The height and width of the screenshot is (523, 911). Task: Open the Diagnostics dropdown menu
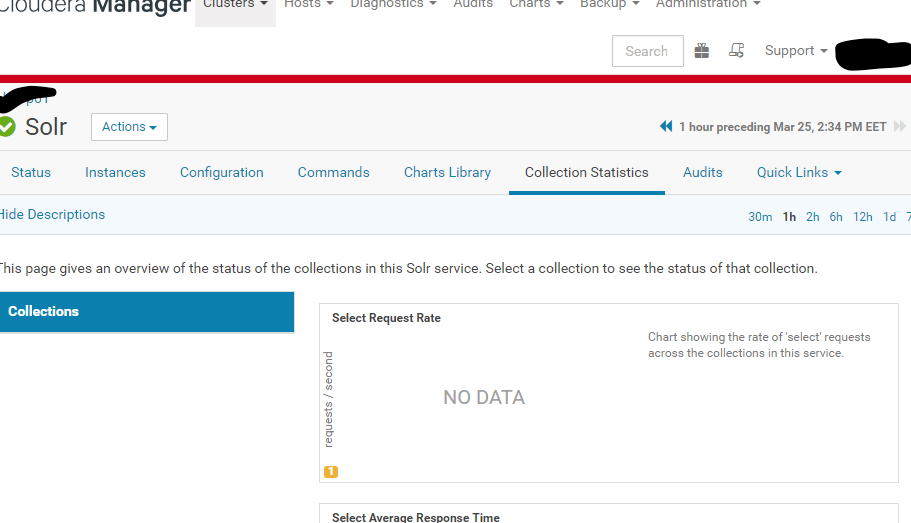click(393, 5)
